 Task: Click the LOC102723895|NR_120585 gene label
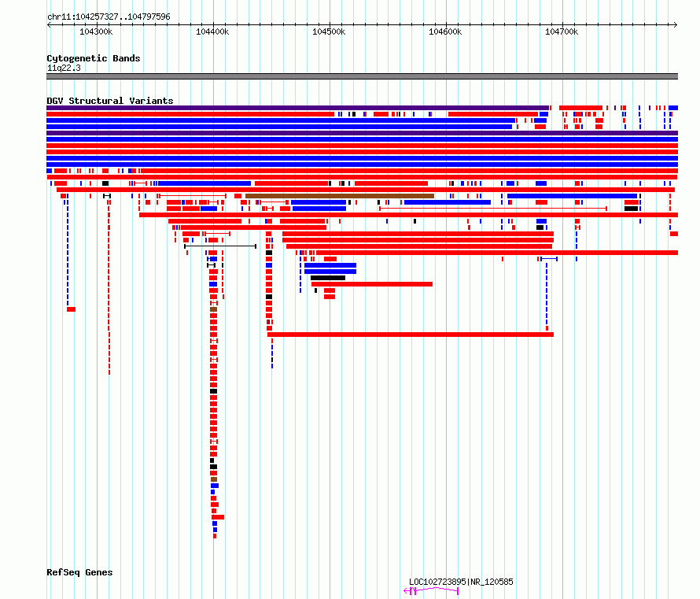click(461, 582)
